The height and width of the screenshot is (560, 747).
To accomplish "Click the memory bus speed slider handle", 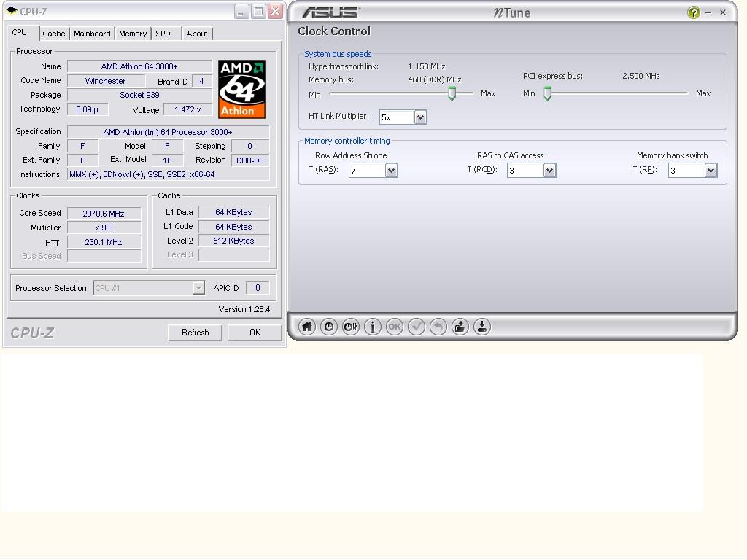I will (452, 93).
